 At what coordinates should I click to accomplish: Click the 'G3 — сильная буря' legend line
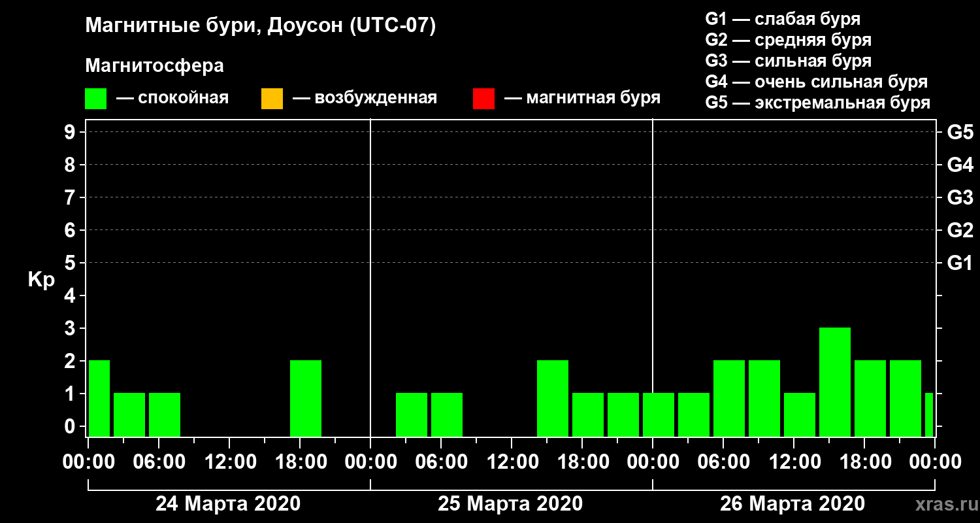click(x=788, y=61)
